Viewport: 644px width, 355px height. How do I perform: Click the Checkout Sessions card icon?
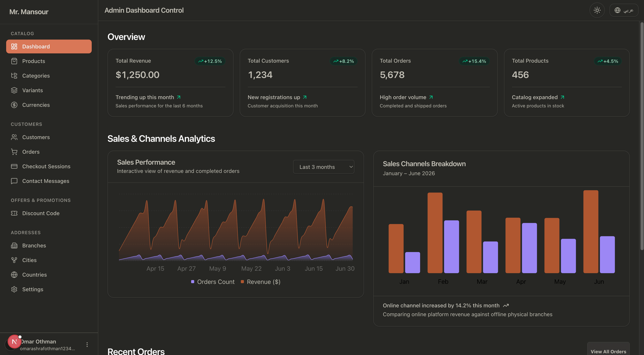14,167
